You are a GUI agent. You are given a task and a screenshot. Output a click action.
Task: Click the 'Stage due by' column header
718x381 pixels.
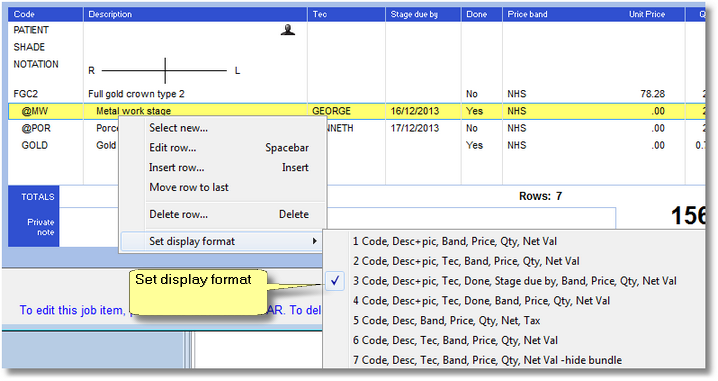point(423,14)
